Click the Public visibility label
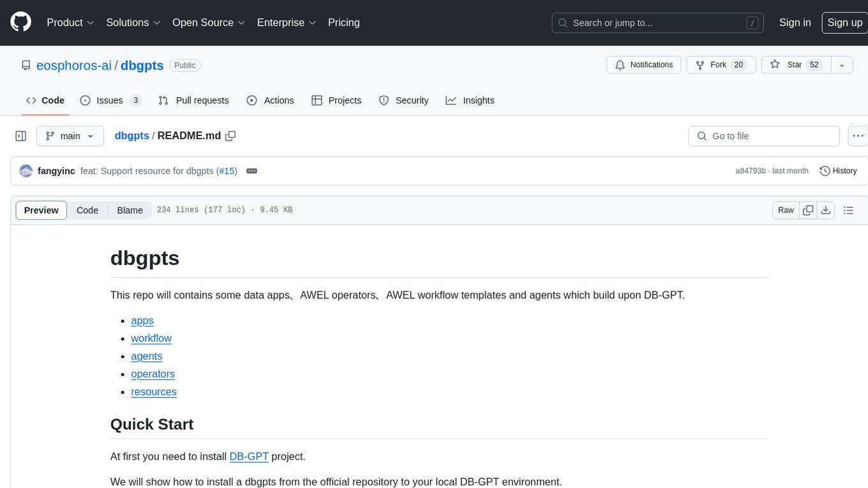Viewport: 868px width, 488px height. (x=185, y=65)
